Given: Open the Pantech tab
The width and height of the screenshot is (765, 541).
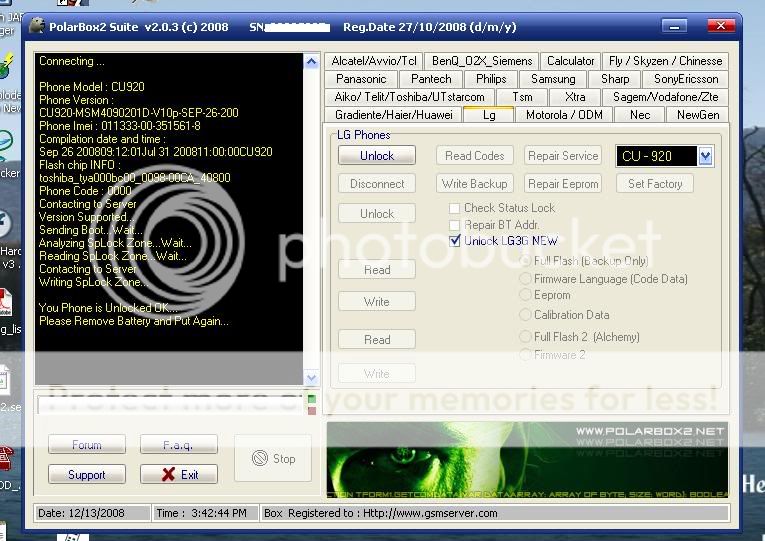Looking at the screenshot, I should [x=431, y=79].
